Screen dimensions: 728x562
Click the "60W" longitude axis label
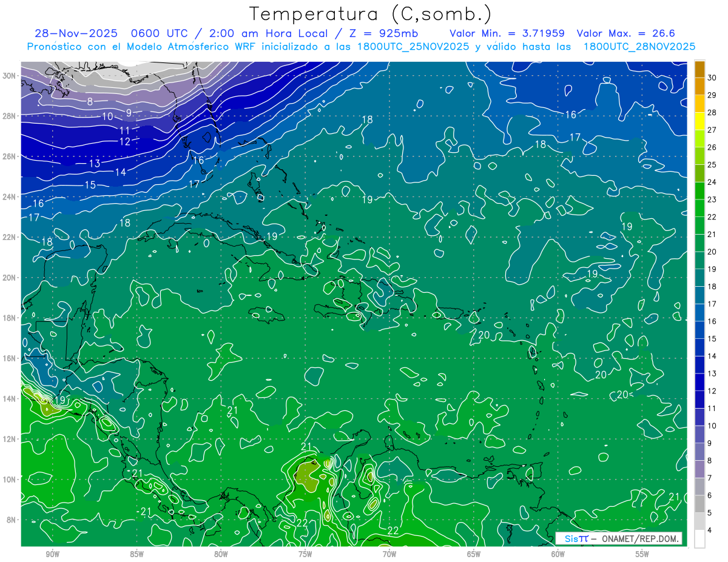[x=558, y=554]
